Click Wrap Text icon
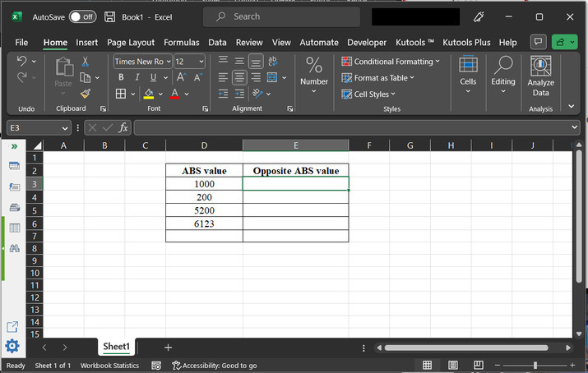The image size is (588, 373). coord(273,61)
